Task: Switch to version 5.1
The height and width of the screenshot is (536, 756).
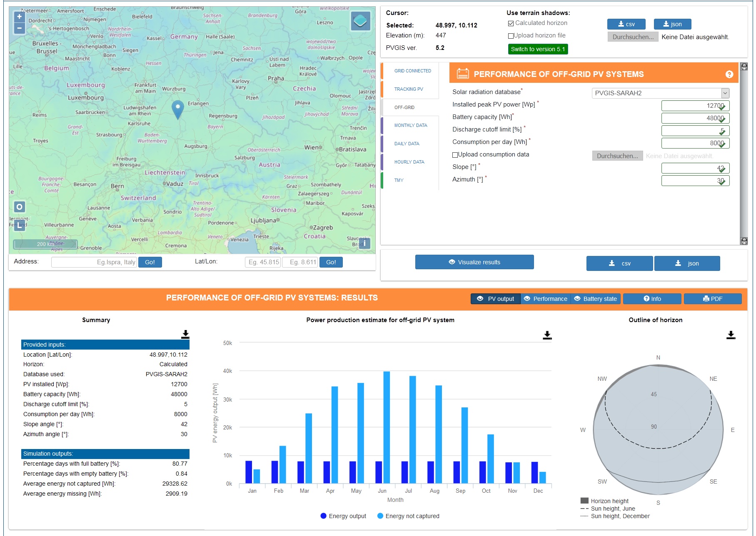Action: (x=538, y=49)
